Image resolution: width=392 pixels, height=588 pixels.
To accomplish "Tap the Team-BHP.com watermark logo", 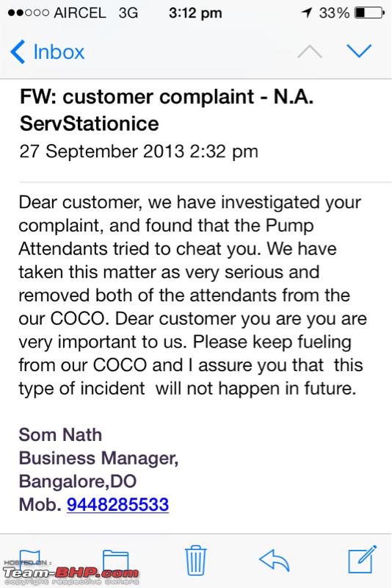I will 70,573.
